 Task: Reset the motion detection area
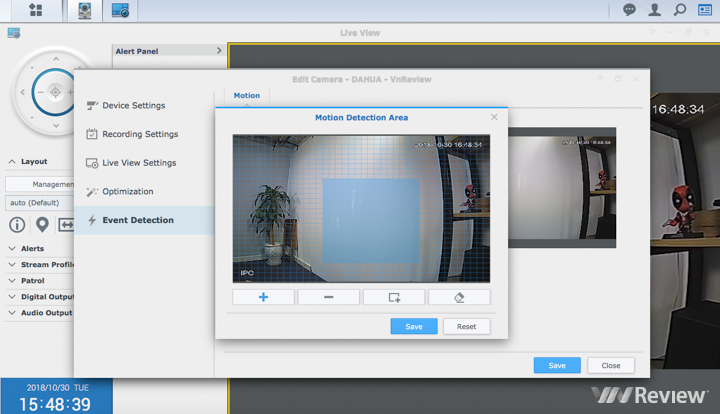pyautogui.click(x=466, y=327)
